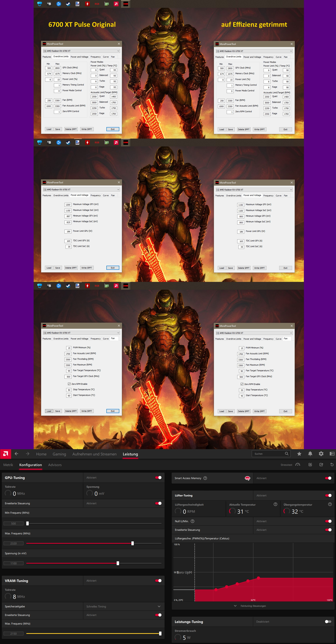Open notifications with the bell icon
The image size is (336, 644).
[x=310, y=454]
